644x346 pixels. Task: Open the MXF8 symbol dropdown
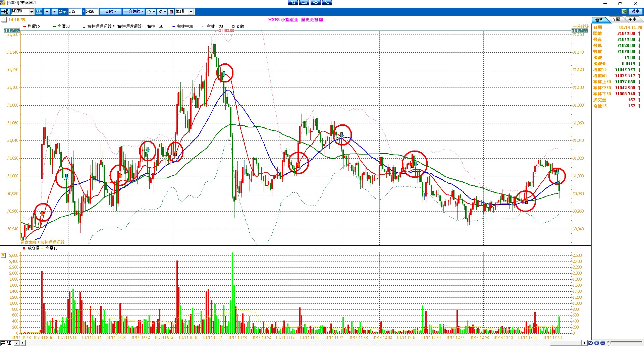(32, 12)
